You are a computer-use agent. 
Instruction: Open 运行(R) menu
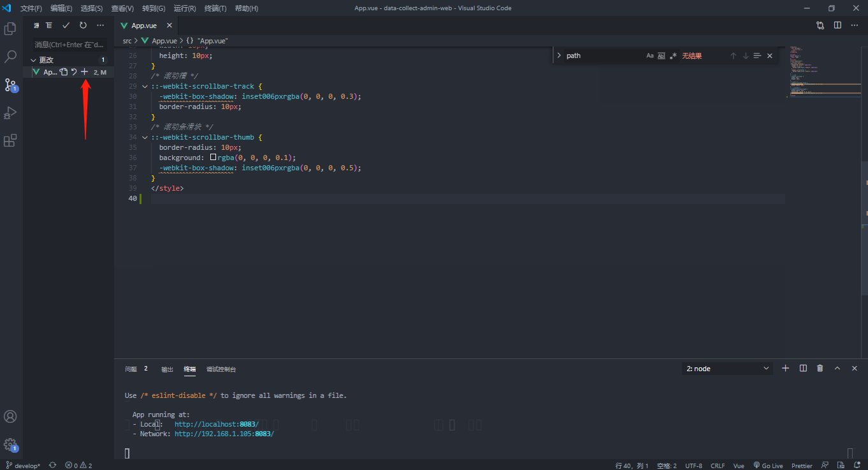tap(185, 8)
